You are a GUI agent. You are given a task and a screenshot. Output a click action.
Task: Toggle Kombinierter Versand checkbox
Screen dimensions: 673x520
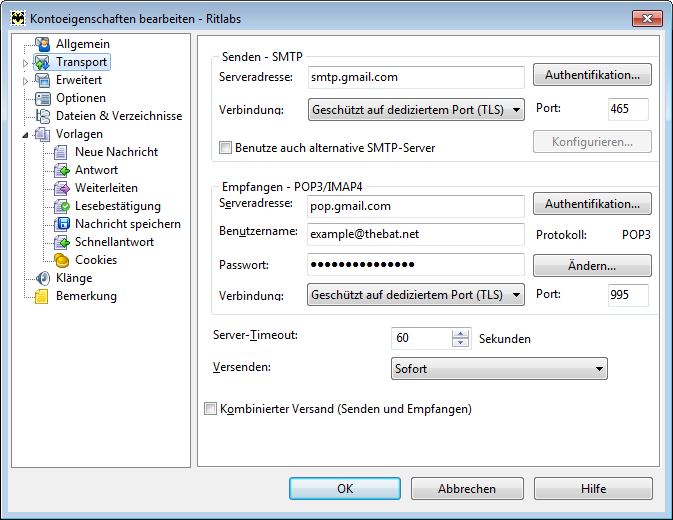[x=210, y=408]
